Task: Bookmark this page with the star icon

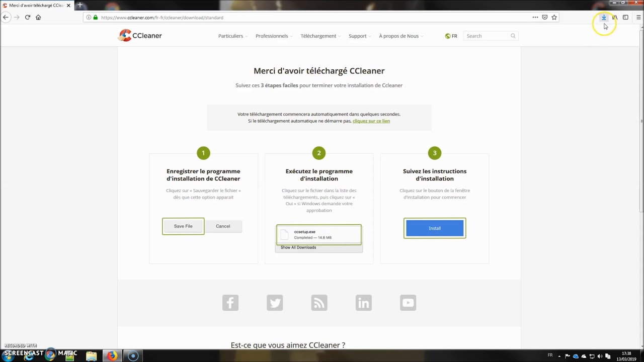Action: 554,17
